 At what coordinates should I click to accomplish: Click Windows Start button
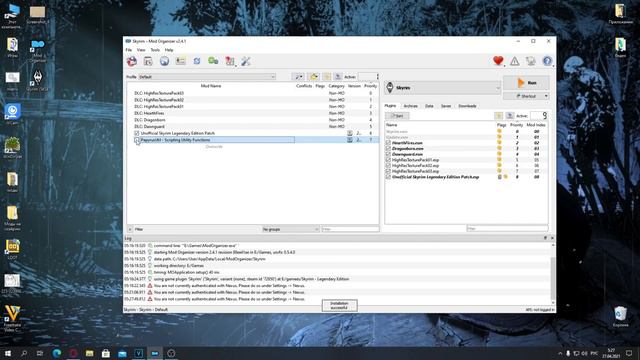pos(8,353)
